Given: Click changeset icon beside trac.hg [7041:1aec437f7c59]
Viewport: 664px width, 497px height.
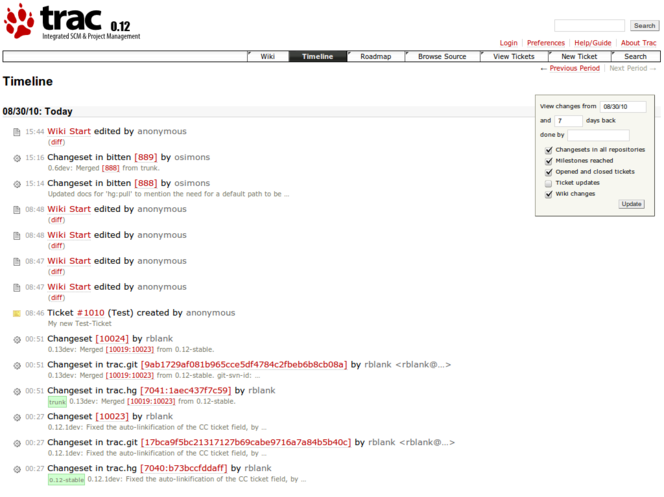Looking at the screenshot, I should point(17,391).
